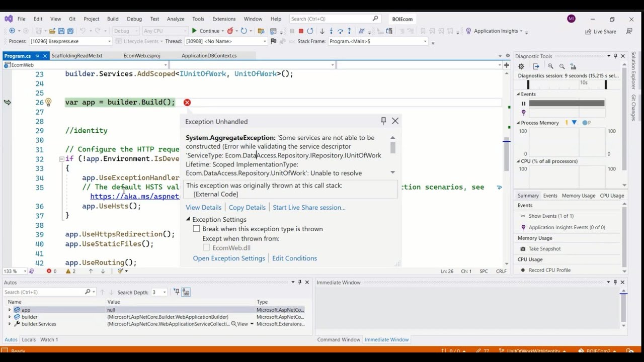Click the Hot Reload flame icon
This screenshot has width=644, height=362.
[x=230, y=31]
